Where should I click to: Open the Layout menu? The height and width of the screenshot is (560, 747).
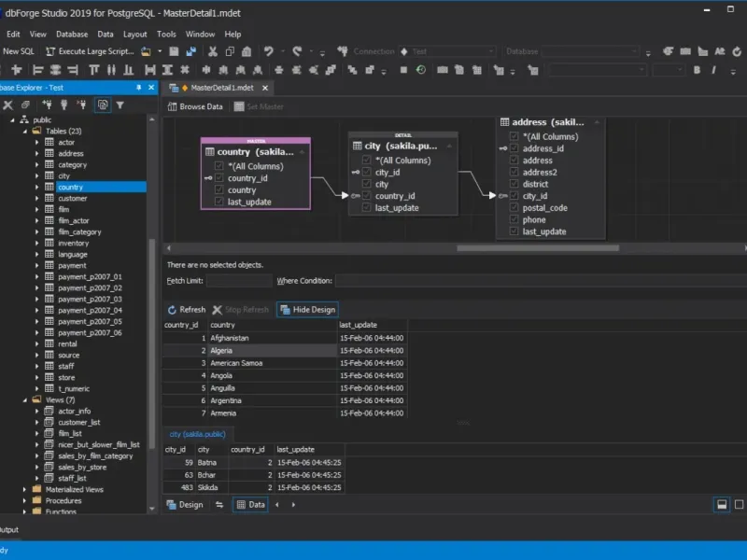point(134,35)
